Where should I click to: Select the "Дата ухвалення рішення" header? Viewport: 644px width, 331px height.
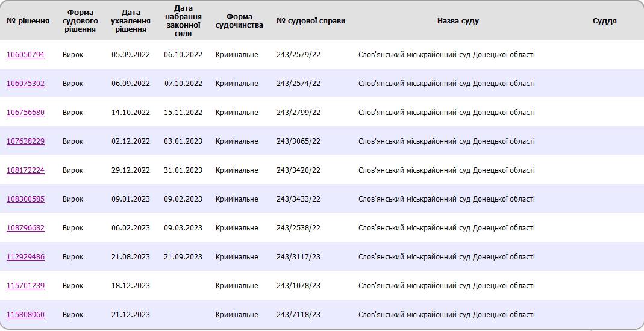tap(131, 21)
